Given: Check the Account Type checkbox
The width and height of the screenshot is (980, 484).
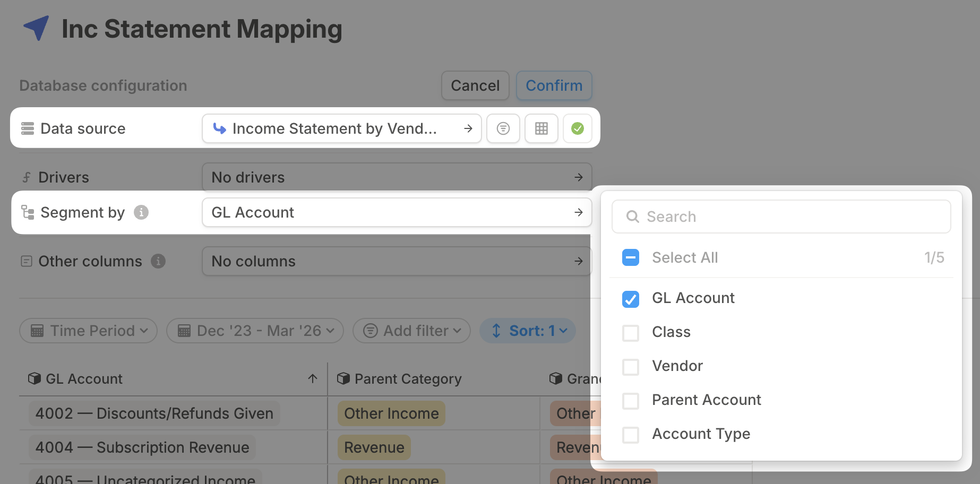Looking at the screenshot, I should (x=631, y=435).
